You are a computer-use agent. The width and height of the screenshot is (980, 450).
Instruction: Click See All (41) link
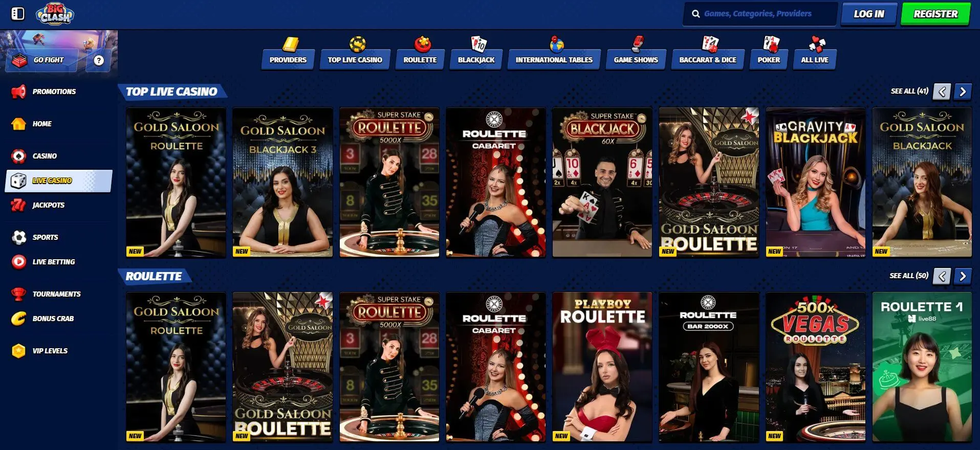[x=909, y=91]
